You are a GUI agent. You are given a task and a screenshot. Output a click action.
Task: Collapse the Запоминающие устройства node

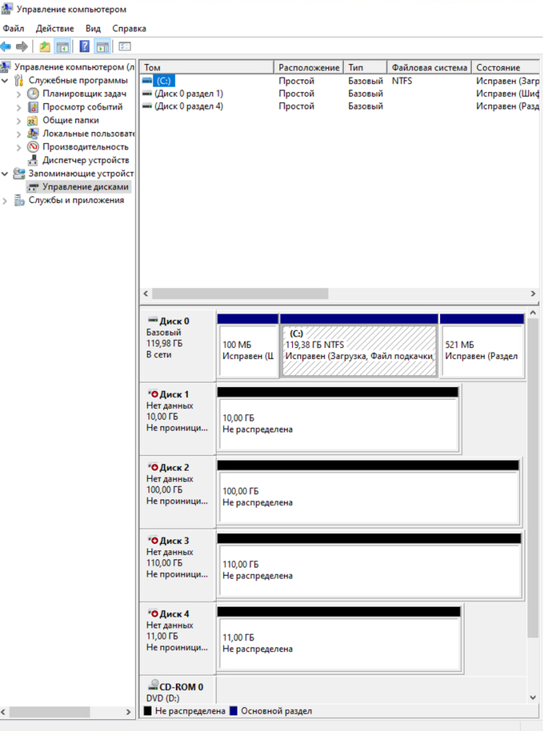click(x=6, y=174)
